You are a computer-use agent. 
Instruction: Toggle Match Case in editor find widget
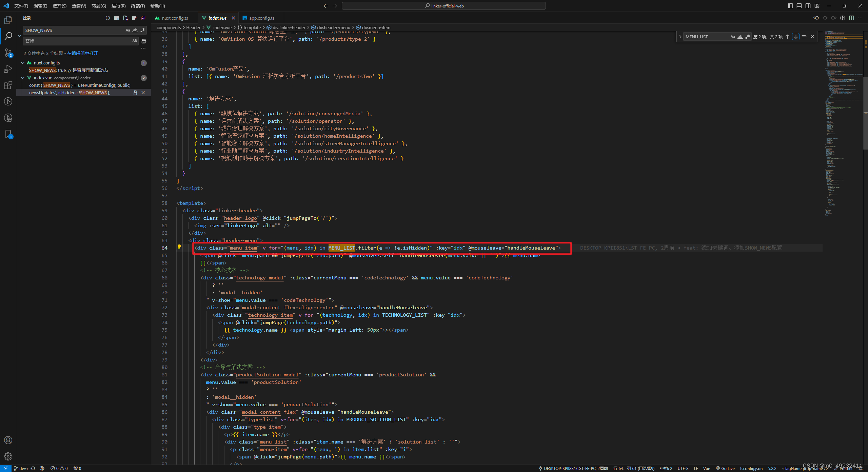[733, 37]
